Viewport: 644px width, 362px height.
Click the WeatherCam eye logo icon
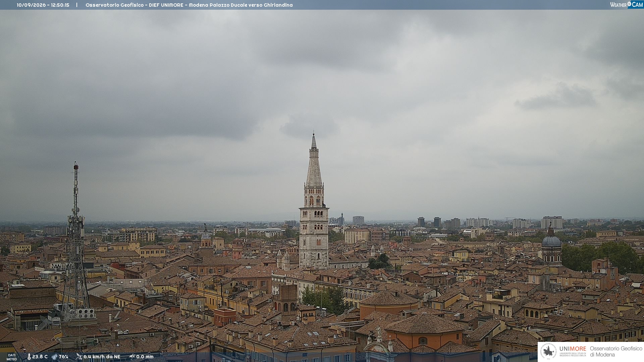(x=629, y=4)
